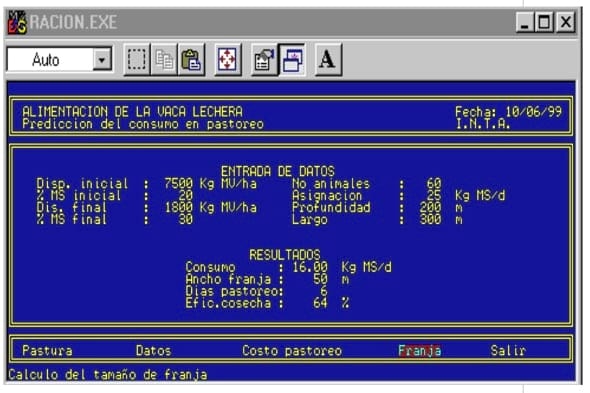Click the Asignacion value 25
Screen dimensions: 590x393
[x=434, y=195]
